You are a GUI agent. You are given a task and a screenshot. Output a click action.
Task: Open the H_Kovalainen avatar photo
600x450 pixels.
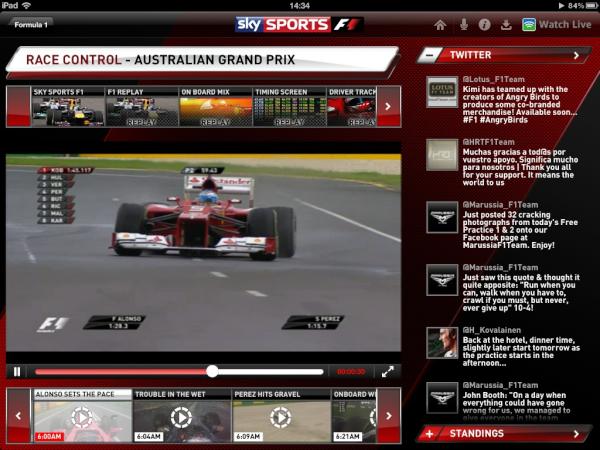442,343
